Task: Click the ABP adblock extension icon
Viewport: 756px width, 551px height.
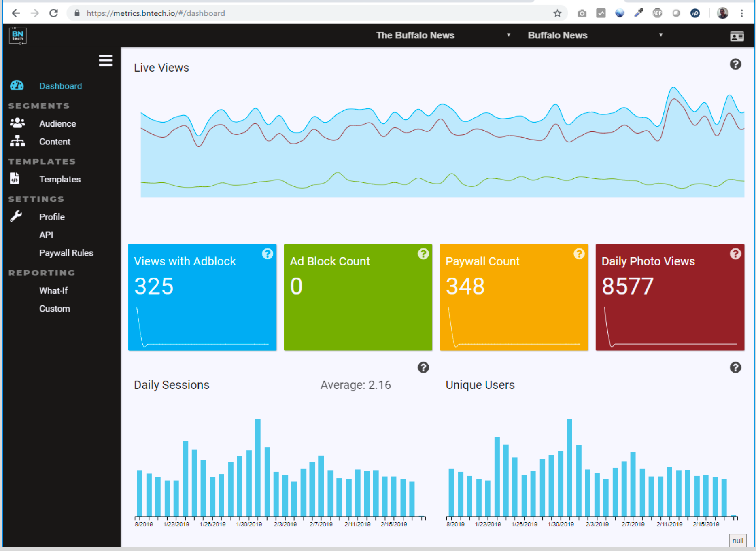Action: click(657, 13)
